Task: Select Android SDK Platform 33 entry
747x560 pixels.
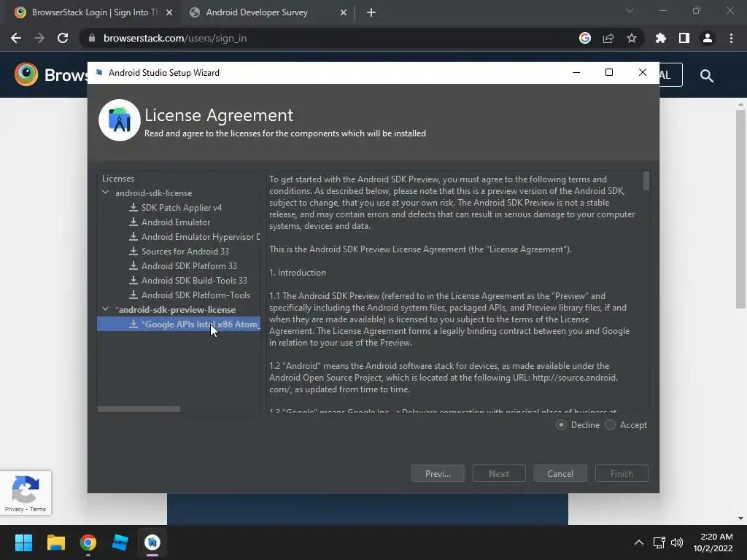Action: [189, 265]
